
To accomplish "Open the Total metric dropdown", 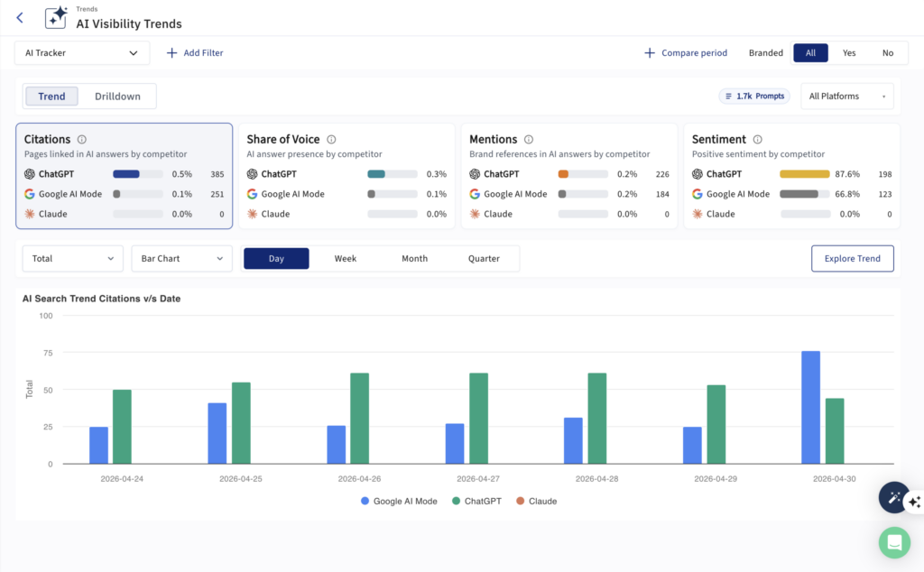I will pyautogui.click(x=72, y=259).
